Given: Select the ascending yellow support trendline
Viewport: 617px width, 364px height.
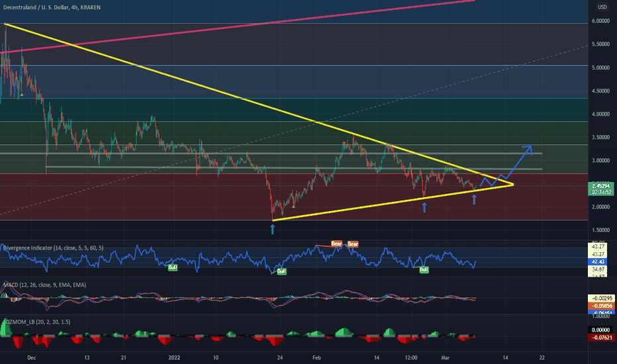Looking at the screenshot, I should click(393, 203).
